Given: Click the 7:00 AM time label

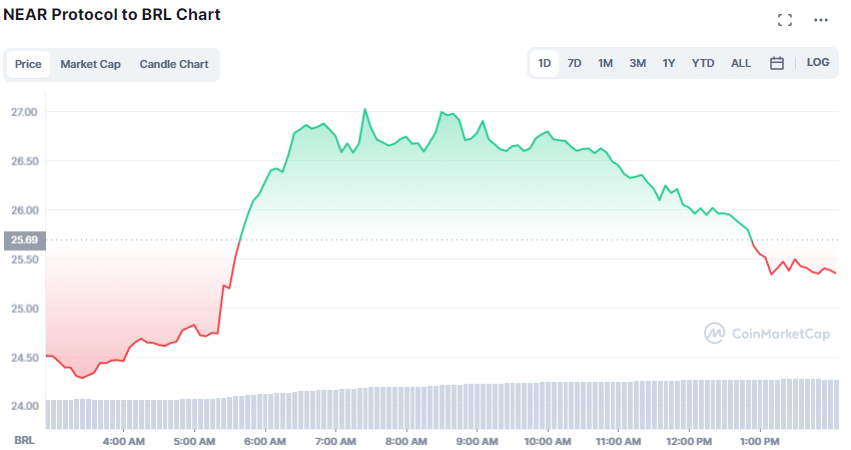Looking at the screenshot, I should coord(335,441).
